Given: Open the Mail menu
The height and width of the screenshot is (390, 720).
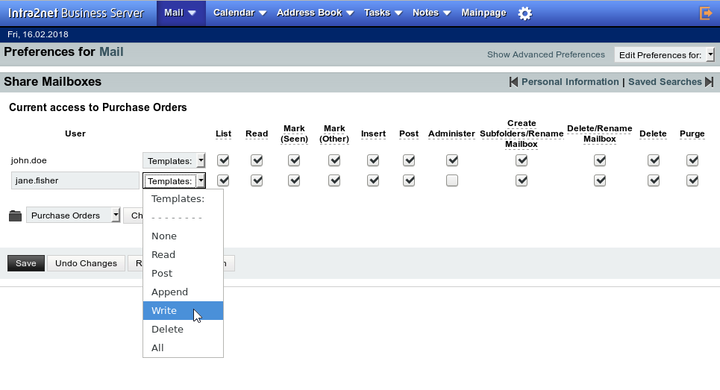Looking at the screenshot, I should click(180, 13).
